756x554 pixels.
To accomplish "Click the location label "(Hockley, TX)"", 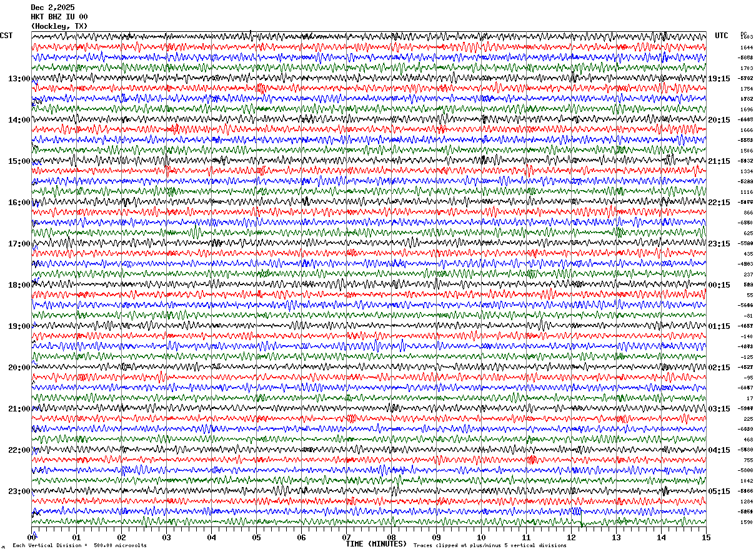I will (59, 26).
